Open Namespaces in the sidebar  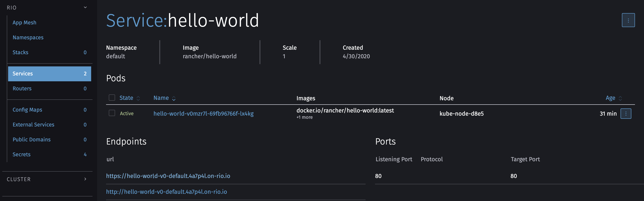pos(28,37)
